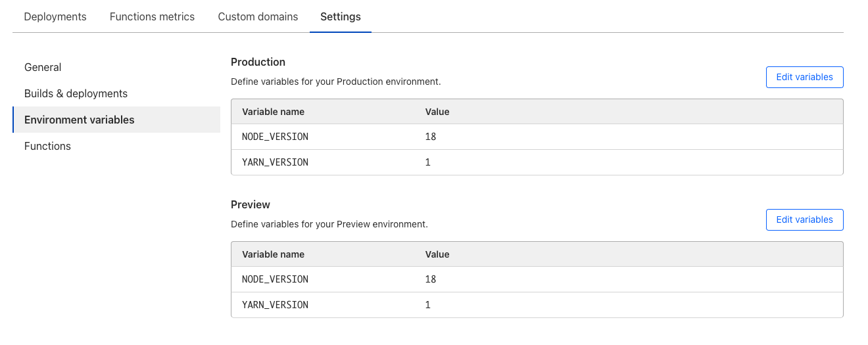
Task: Go to the Custom domains tab
Action: coord(258,16)
